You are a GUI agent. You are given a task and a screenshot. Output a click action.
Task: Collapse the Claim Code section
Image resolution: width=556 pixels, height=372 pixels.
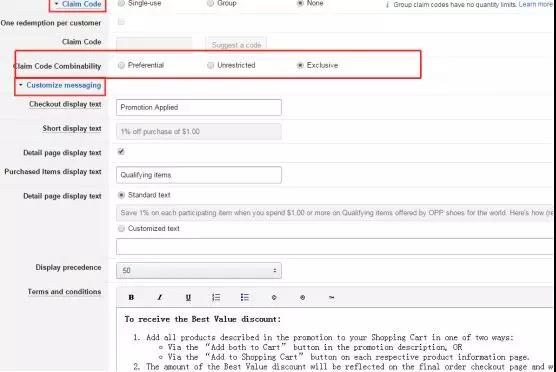[x=78, y=4]
